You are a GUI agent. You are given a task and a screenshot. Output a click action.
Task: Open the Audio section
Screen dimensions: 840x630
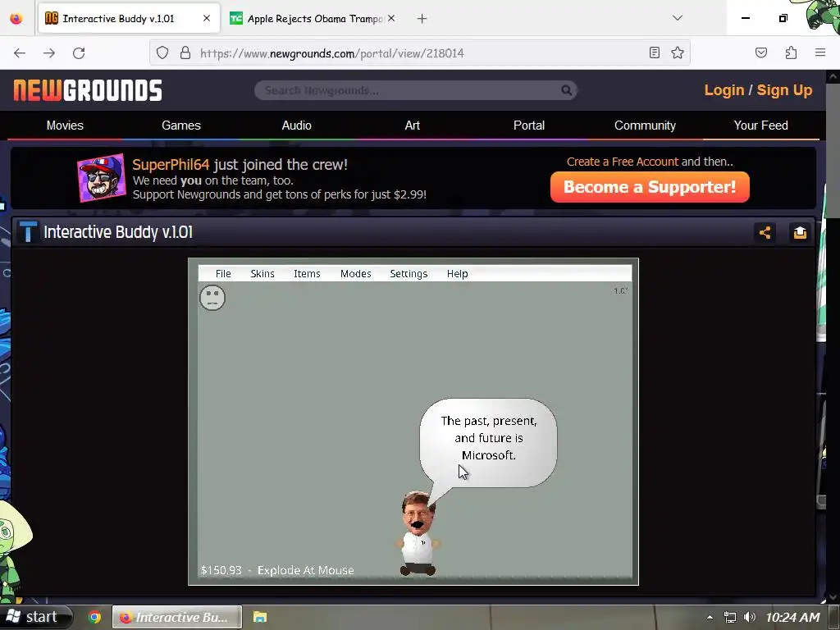tap(297, 126)
